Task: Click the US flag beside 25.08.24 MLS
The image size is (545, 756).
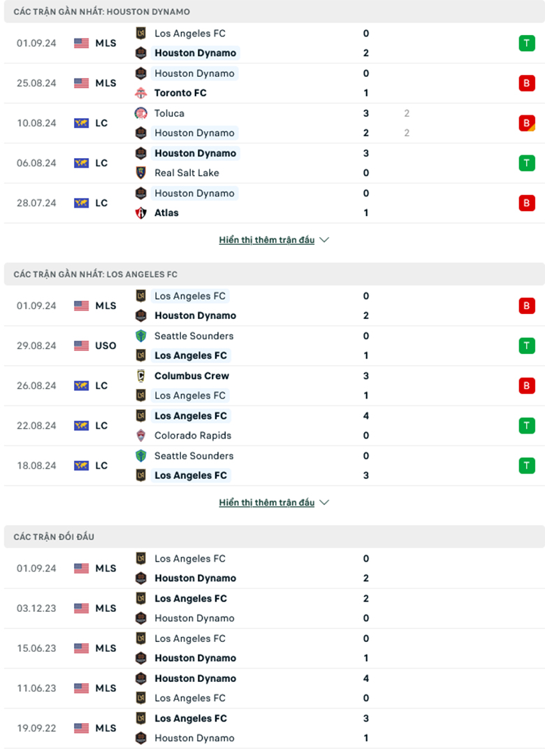Action: point(82,83)
